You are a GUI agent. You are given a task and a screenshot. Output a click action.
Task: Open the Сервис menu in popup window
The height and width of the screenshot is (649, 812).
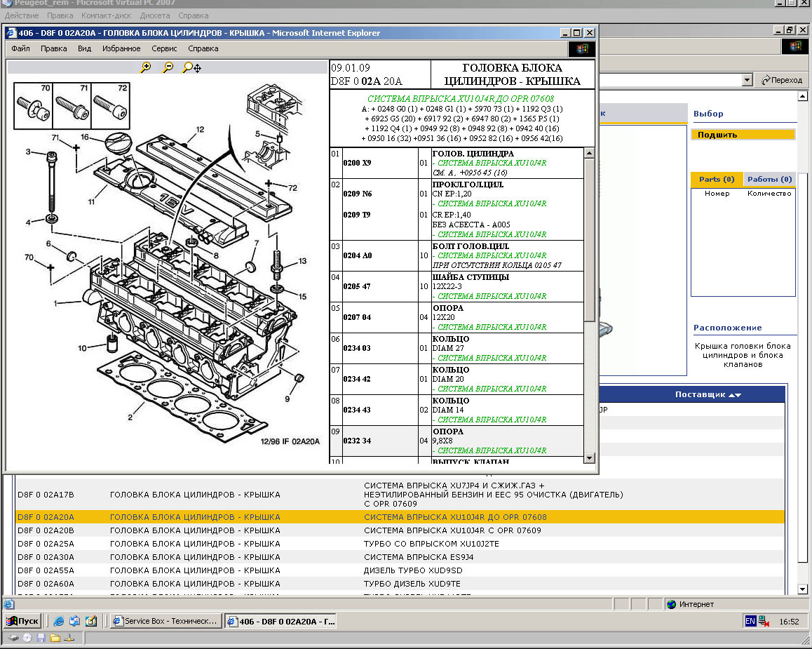click(164, 48)
